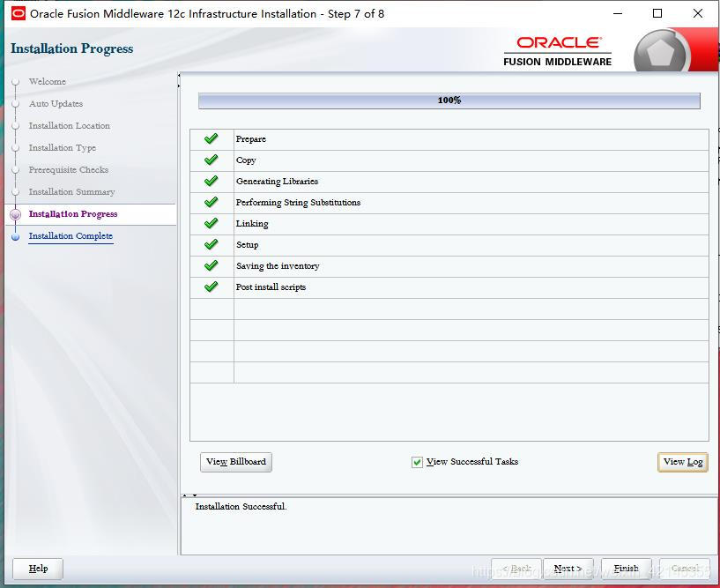Select the Installation Location step
Viewport: 720px width, 588px height.
(70, 126)
